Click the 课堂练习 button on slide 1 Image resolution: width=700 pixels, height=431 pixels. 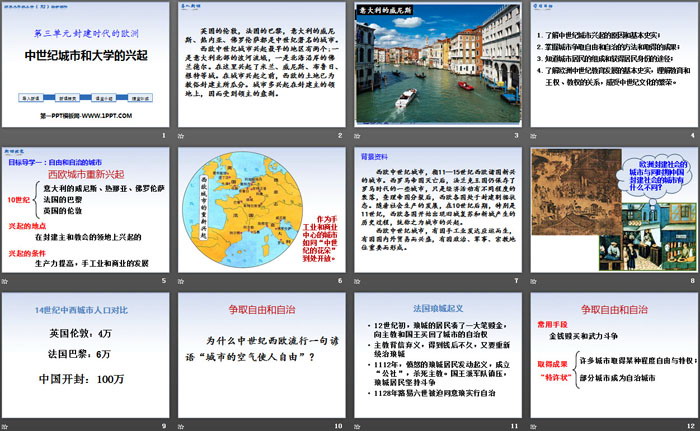142,101
